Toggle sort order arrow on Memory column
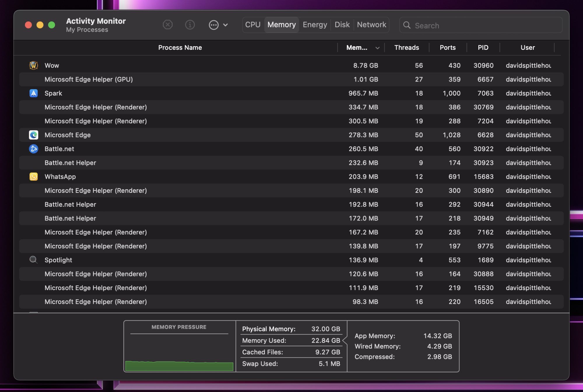 377,48
